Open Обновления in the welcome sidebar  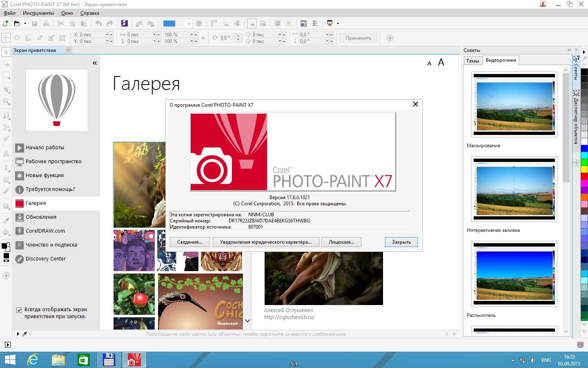point(41,217)
